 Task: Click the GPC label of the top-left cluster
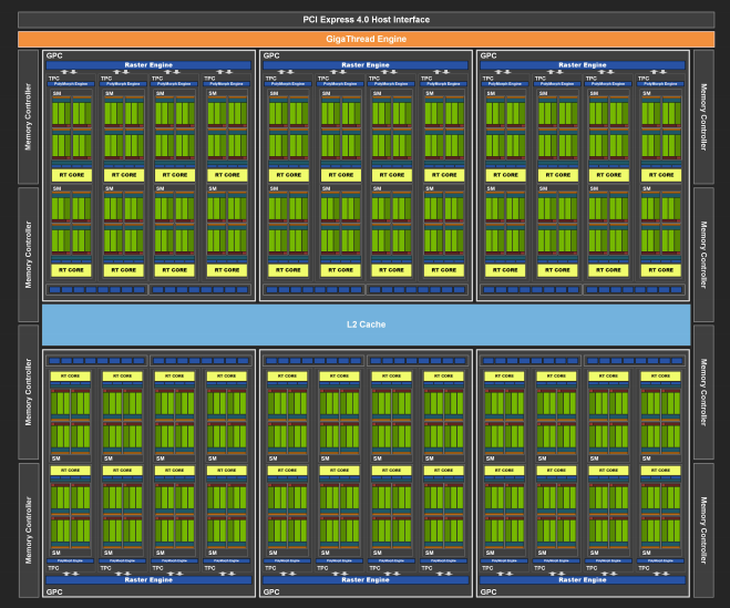(x=53, y=56)
